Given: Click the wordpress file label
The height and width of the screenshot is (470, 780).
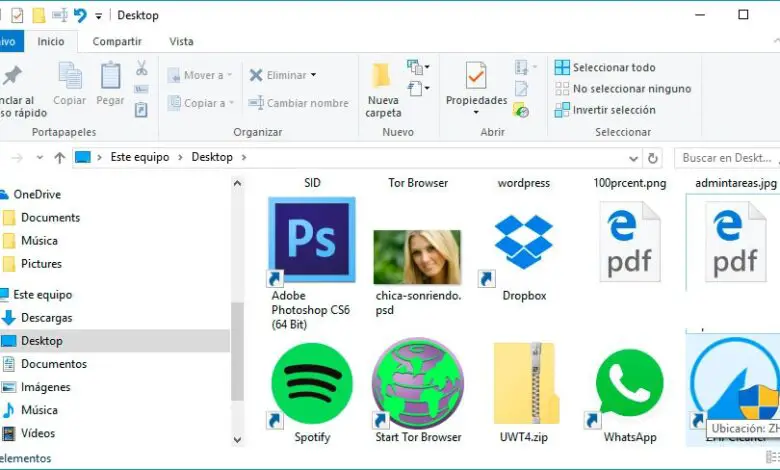Looking at the screenshot, I should [x=524, y=183].
